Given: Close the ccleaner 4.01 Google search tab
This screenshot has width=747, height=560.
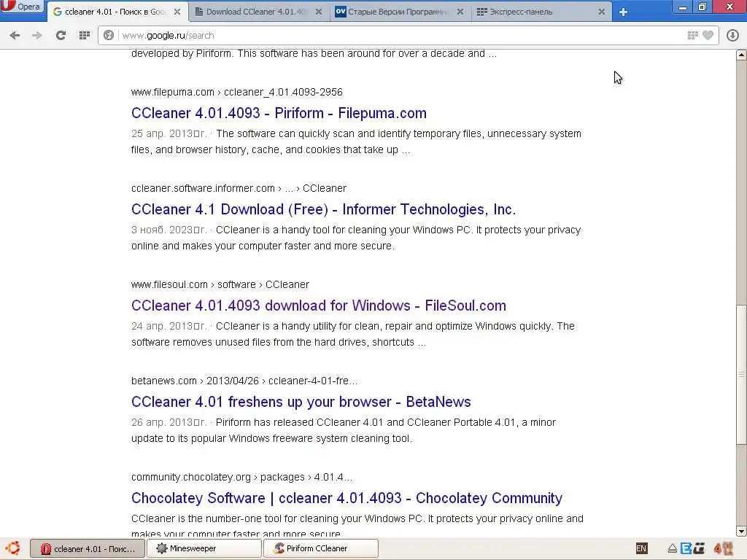Looking at the screenshot, I should (177, 12).
